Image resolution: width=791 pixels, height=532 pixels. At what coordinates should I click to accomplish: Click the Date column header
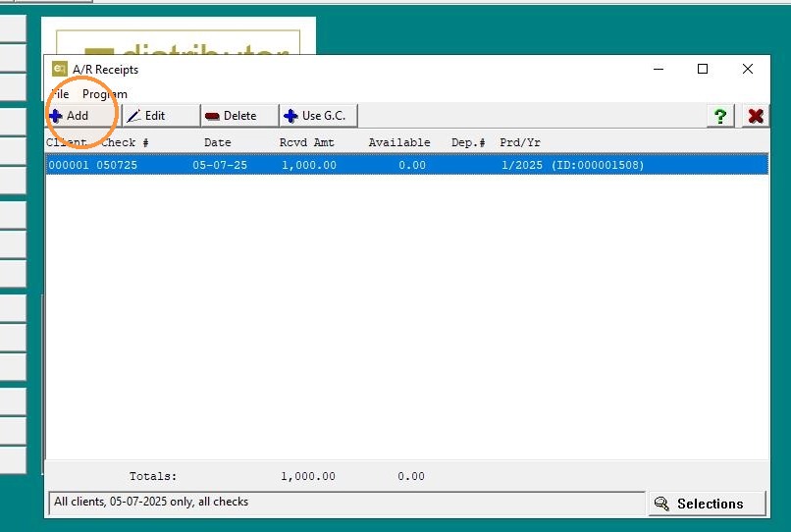(x=218, y=142)
